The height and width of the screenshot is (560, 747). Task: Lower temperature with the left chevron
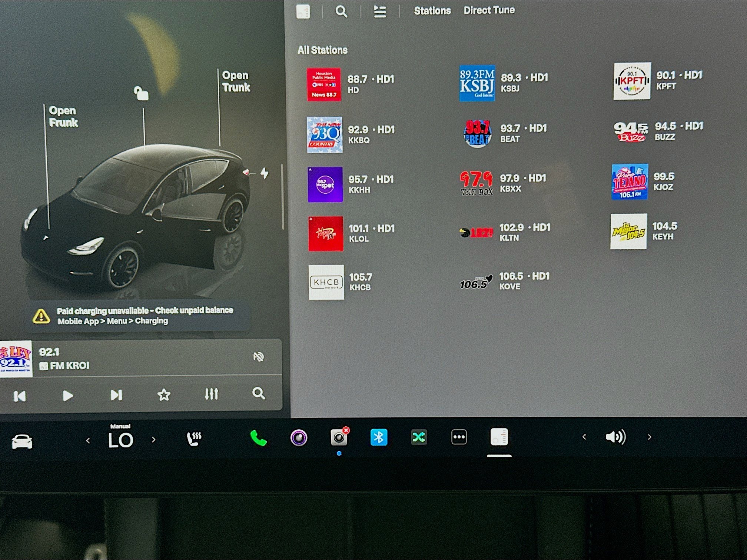click(88, 440)
